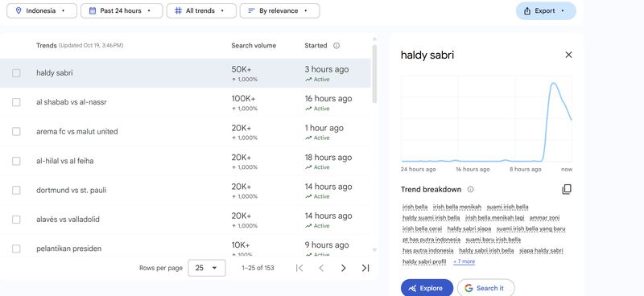The image size is (644, 296).
Task: Select the haldy sabri trend row
Action: pyautogui.click(x=185, y=73)
